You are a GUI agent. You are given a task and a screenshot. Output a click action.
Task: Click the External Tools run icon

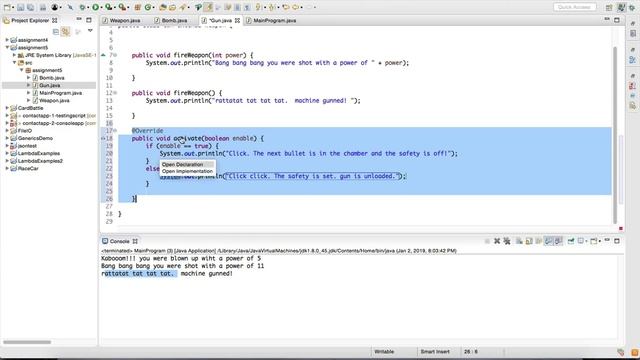click(122, 7)
